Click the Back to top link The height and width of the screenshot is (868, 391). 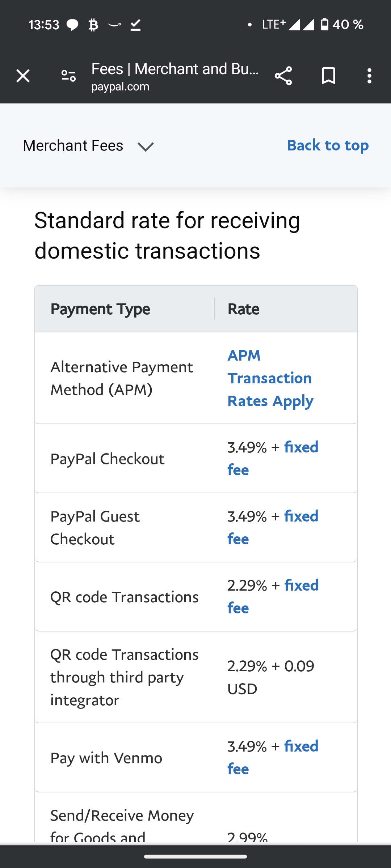pos(328,145)
